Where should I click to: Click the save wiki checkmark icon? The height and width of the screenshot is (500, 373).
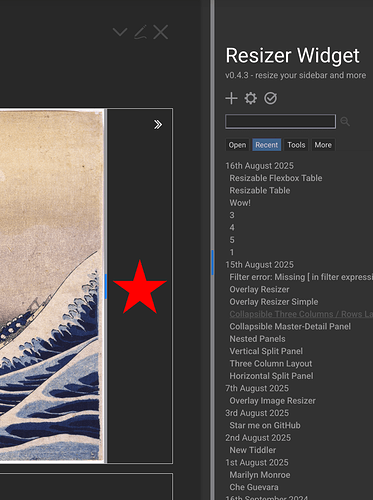270,98
